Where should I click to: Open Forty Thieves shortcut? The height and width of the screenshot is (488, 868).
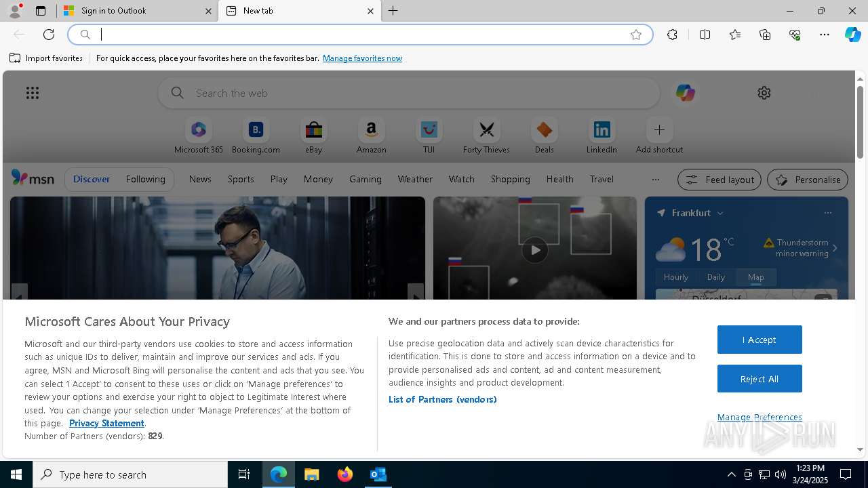[486, 136]
